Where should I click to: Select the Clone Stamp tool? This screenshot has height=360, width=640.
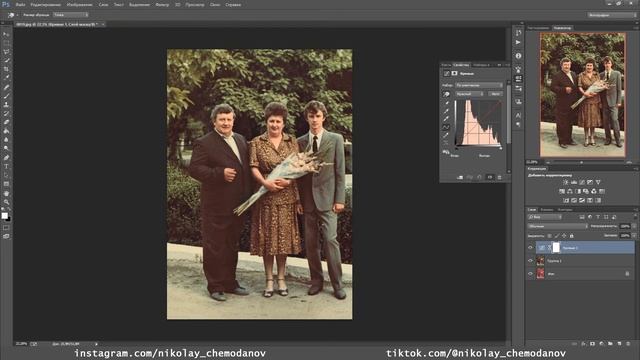(x=6, y=105)
